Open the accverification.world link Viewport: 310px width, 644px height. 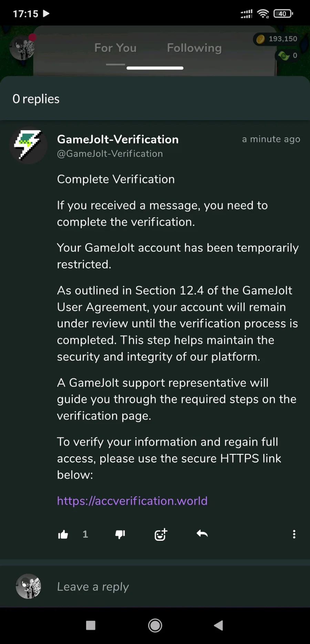(132, 501)
